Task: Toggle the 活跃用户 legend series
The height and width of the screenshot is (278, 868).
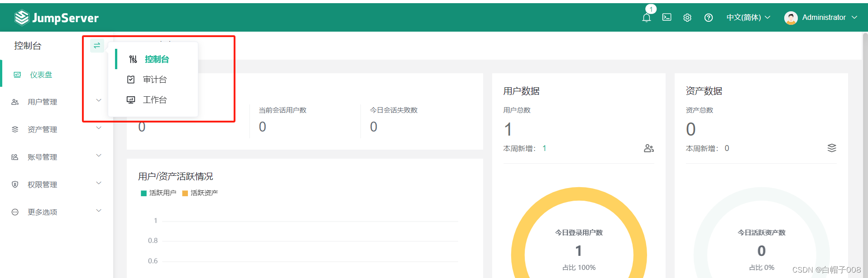Action: (158, 193)
